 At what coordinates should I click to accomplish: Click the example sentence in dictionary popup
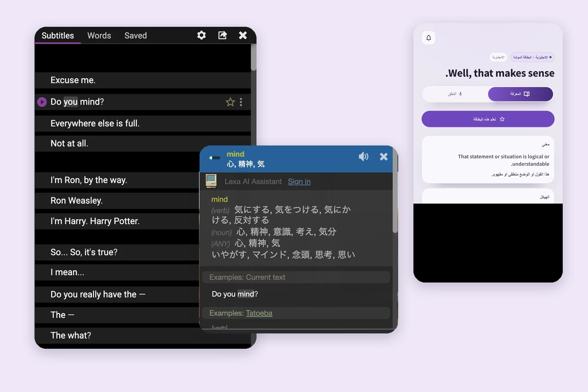[235, 294]
